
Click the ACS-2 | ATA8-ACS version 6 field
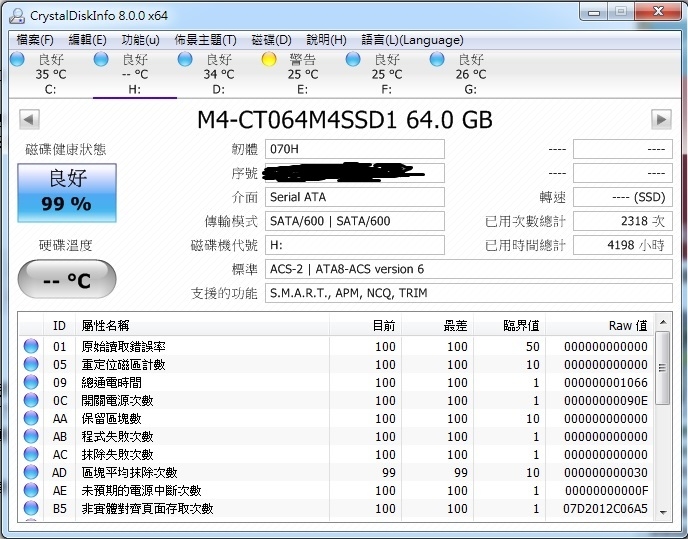pyautogui.click(x=469, y=269)
